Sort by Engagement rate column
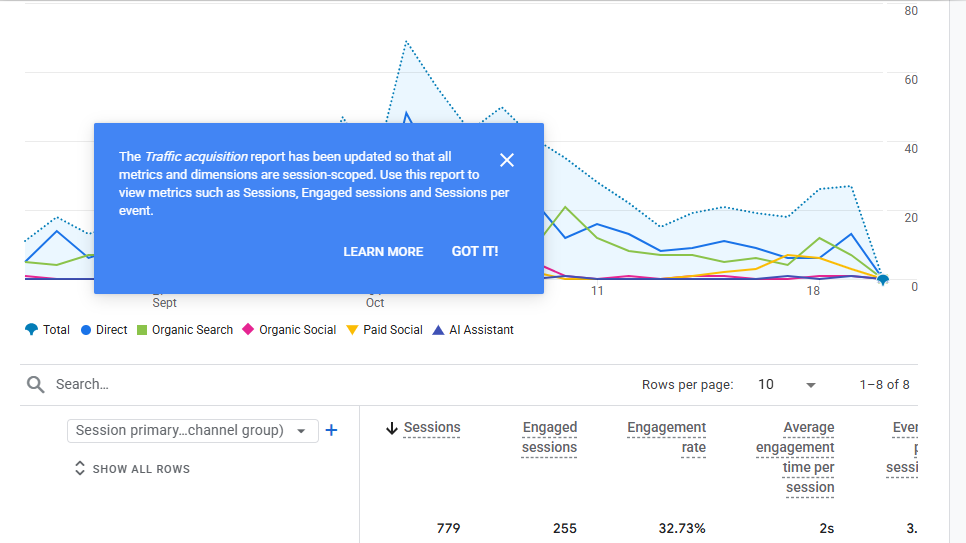 click(667, 438)
